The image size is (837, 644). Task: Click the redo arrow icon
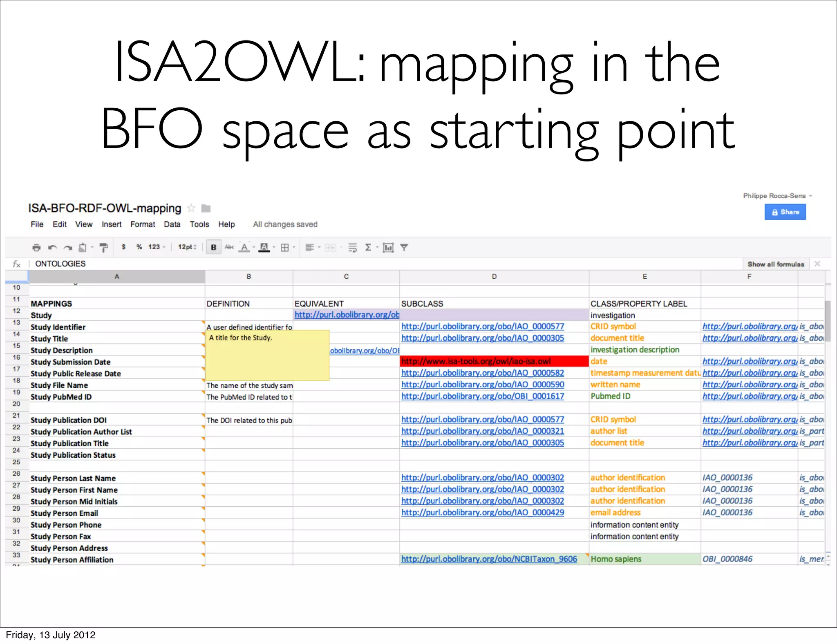[68, 248]
